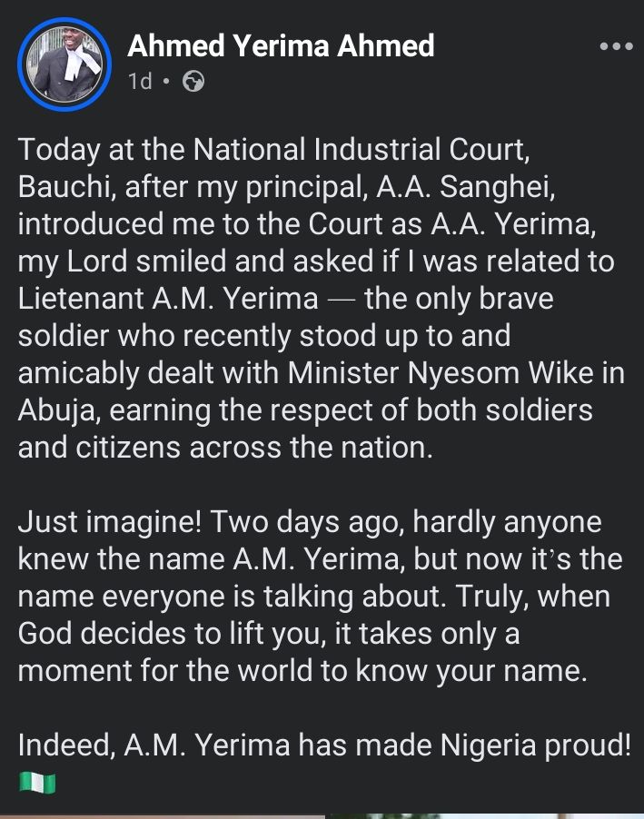Click the word 'Abuja,' in the post
The height and width of the screenshot is (819, 644).
click(58, 410)
